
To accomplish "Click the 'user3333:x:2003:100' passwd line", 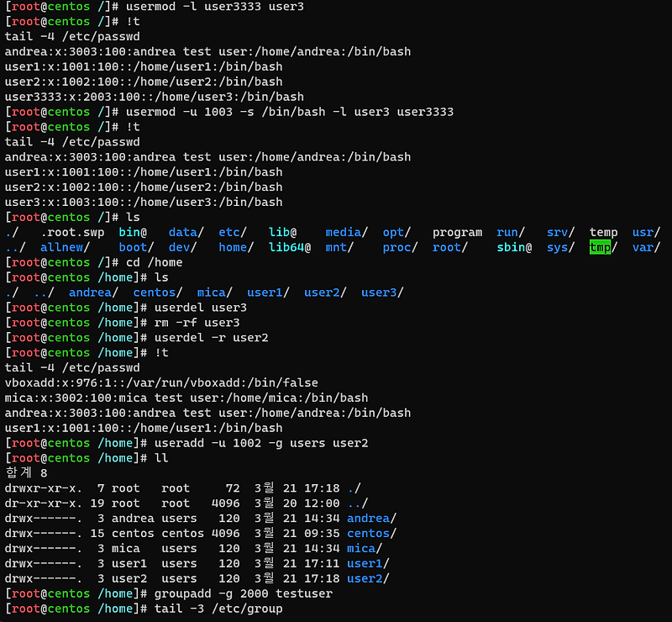I will (155, 97).
